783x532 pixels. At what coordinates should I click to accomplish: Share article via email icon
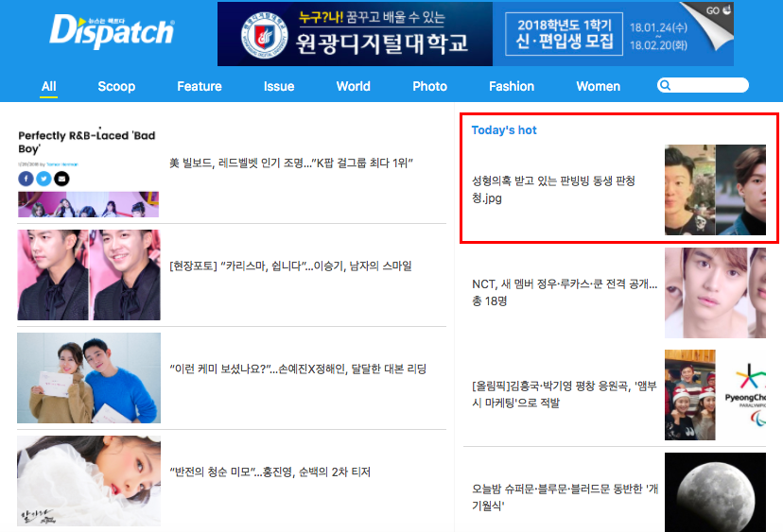[61, 179]
